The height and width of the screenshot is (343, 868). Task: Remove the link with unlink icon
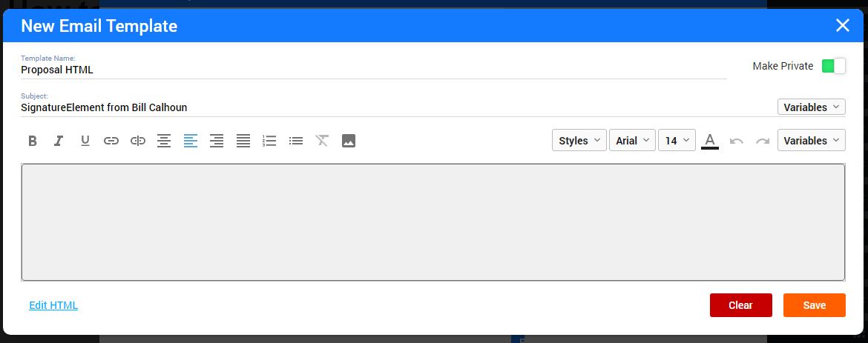138,141
